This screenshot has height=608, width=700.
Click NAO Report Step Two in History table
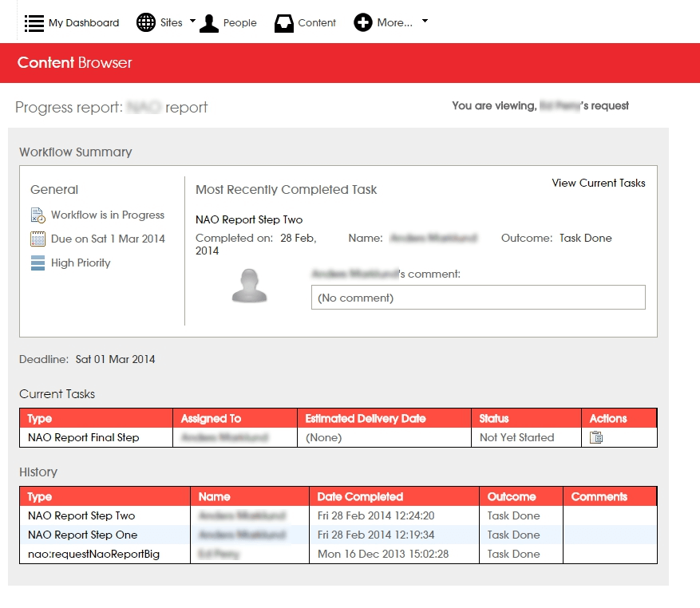pos(81,515)
